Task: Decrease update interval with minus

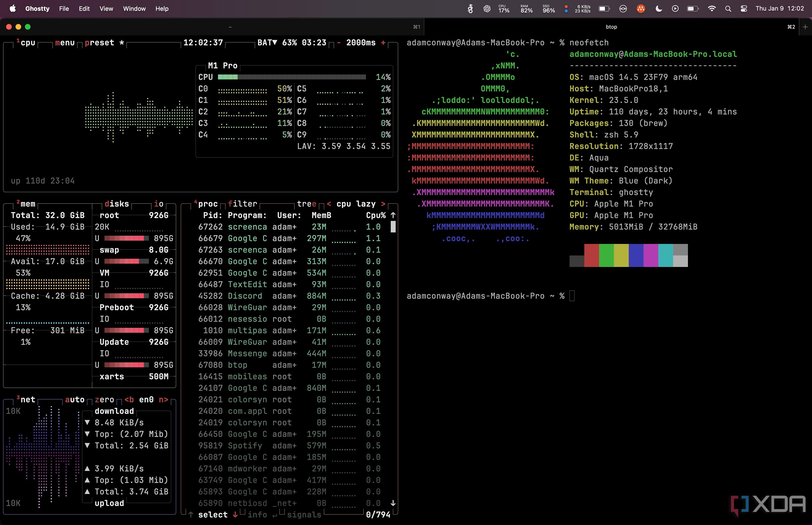Action: coord(339,43)
